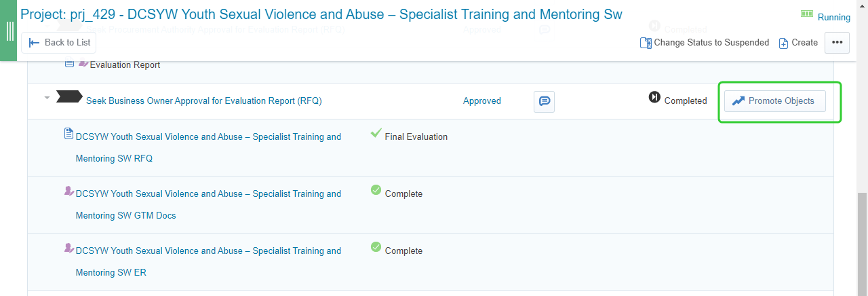Click the Create toolbar action
Viewport: 868px width, 296px height.
798,42
